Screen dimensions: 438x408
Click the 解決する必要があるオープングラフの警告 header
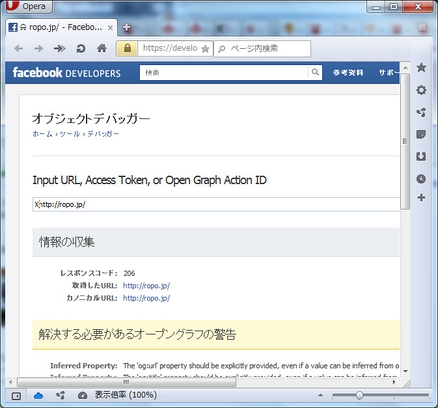216,335
